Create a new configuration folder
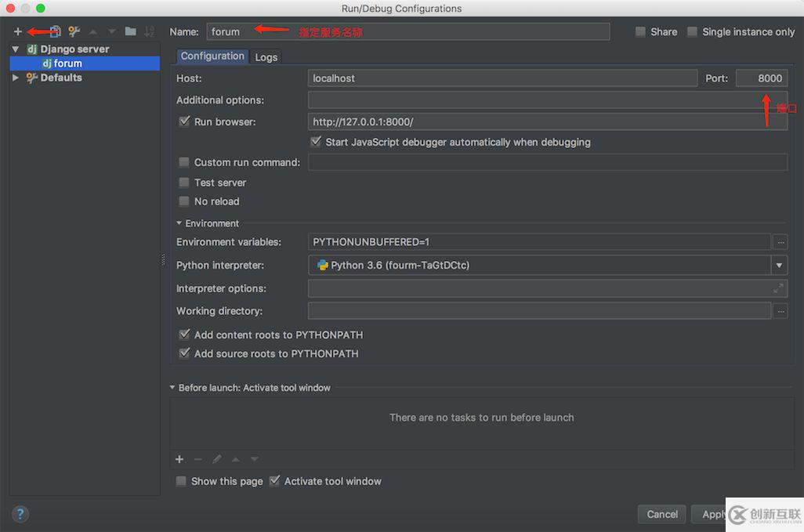804x532 pixels. (130, 31)
